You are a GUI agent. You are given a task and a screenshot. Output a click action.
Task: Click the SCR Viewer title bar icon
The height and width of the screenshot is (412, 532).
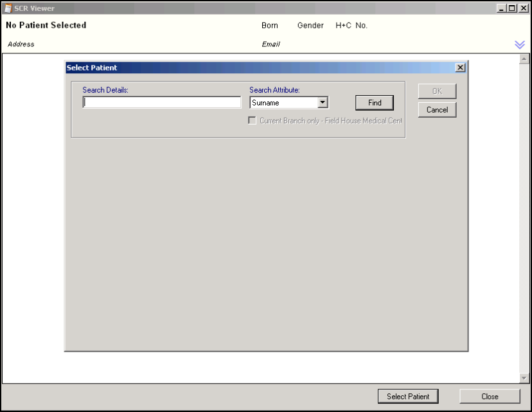coord(8,8)
